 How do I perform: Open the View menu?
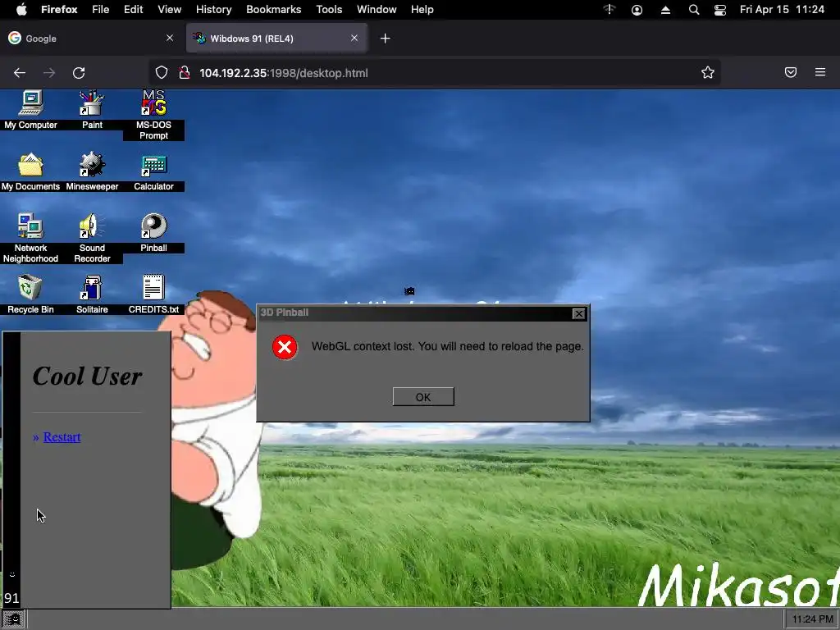click(169, 10)
